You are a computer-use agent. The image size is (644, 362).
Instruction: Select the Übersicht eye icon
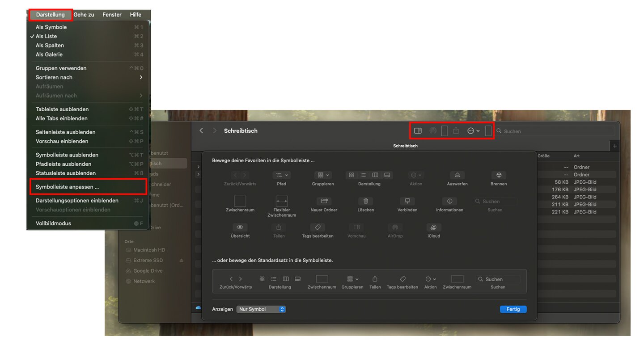tap(240, 227)
